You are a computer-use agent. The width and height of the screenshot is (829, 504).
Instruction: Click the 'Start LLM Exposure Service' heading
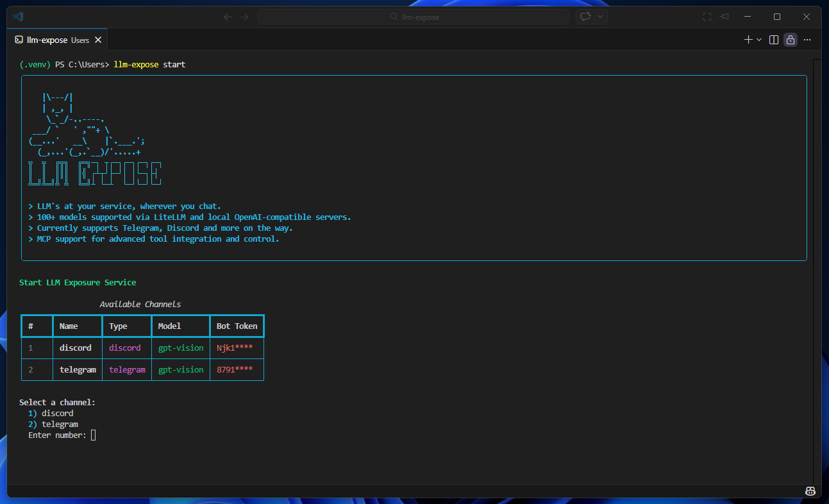(78, 282)
